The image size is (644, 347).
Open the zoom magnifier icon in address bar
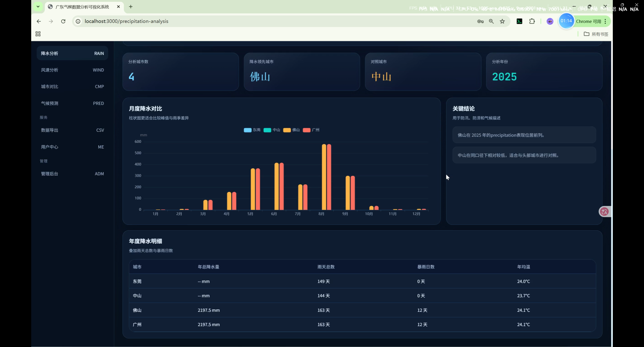pyautogui.click(x=491, y=21)
